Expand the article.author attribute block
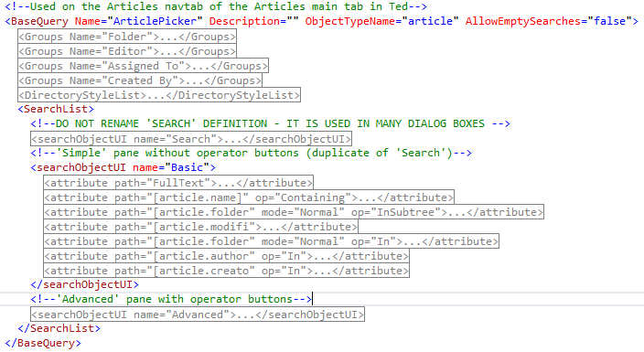The width and height of the screenshot is (644, 352). tap(226, 256)
